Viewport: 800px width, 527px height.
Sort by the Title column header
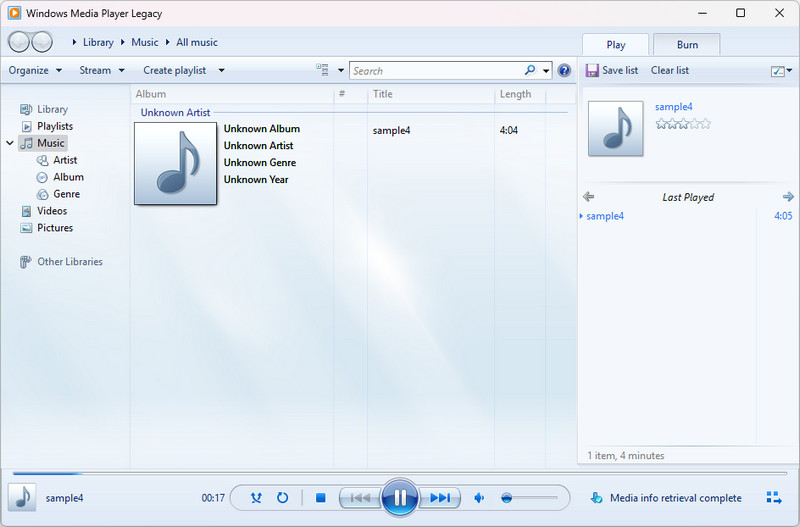pyautogui.click(x=430, y=94)
